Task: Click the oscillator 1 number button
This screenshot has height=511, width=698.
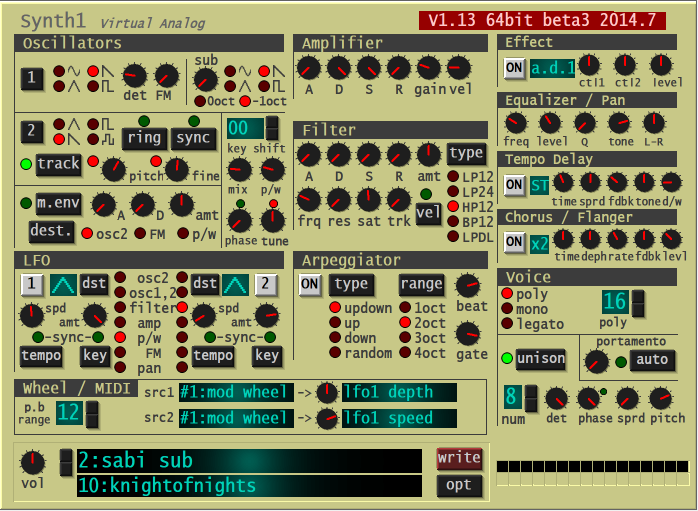Action: [x=32, y=79]
